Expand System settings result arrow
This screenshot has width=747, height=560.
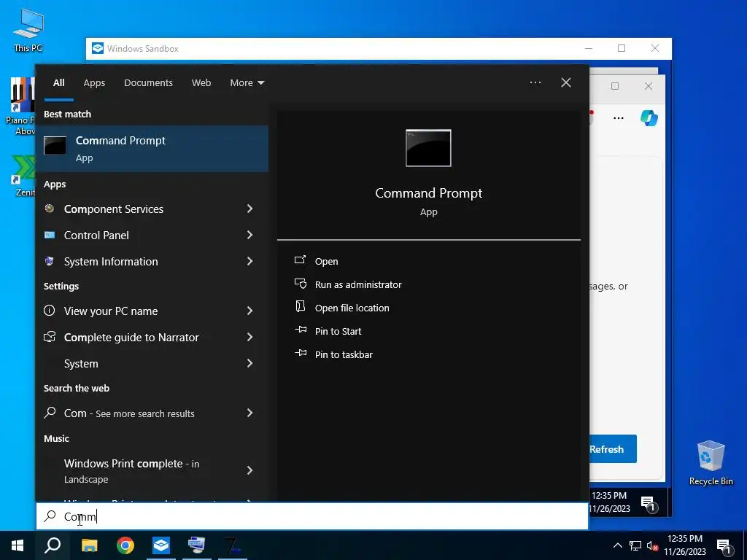pos(249,363)
